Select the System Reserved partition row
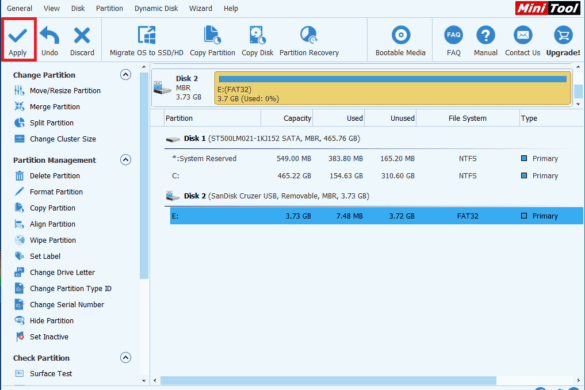The image size is (585, 390). [376, 159]
